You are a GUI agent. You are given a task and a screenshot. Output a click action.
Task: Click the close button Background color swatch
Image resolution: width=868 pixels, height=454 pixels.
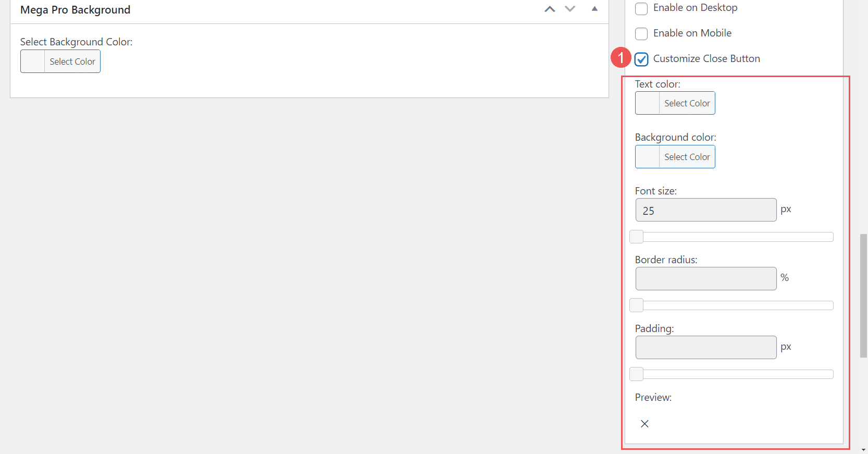[648, 157]
